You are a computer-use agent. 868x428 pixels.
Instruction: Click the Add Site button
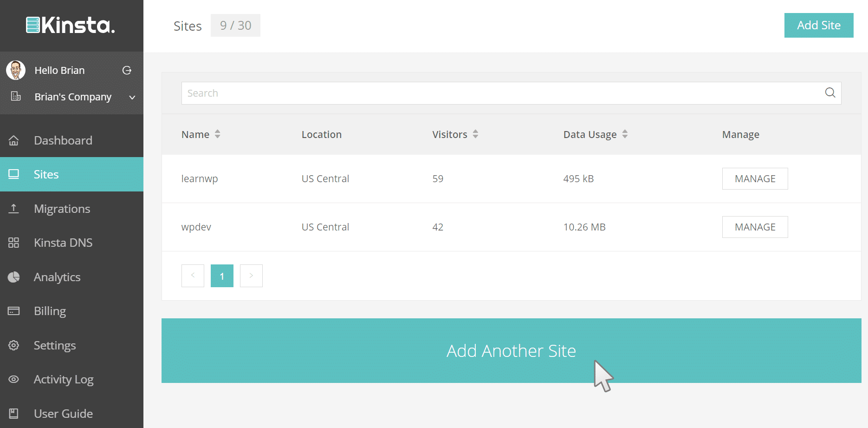(x=819, y=25)
